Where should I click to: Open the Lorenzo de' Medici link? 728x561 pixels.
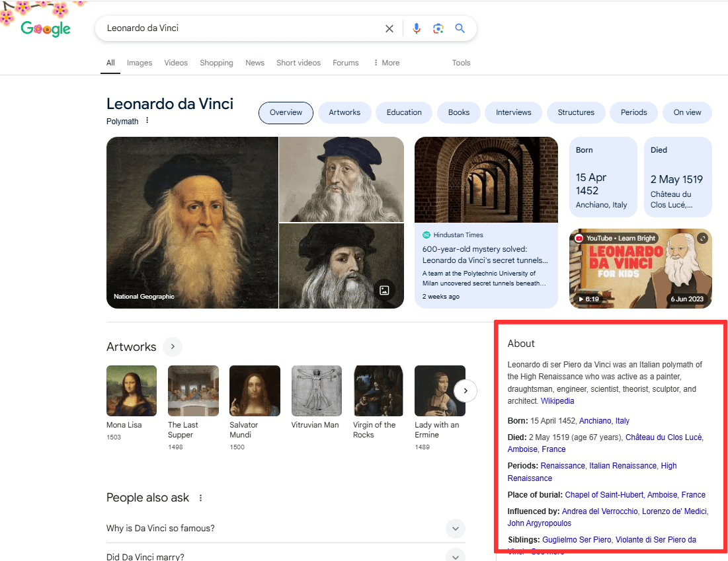pyautogui.click(x=674, y=511)
